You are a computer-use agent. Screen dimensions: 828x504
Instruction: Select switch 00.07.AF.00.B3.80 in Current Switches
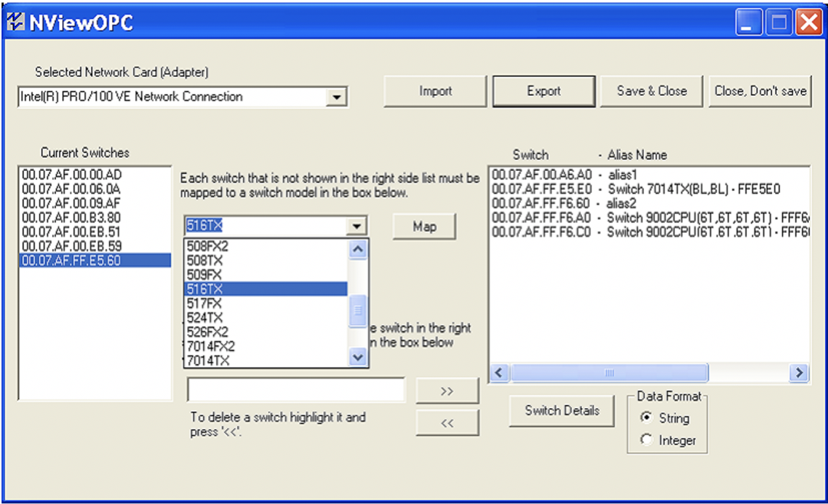(95, 218)
